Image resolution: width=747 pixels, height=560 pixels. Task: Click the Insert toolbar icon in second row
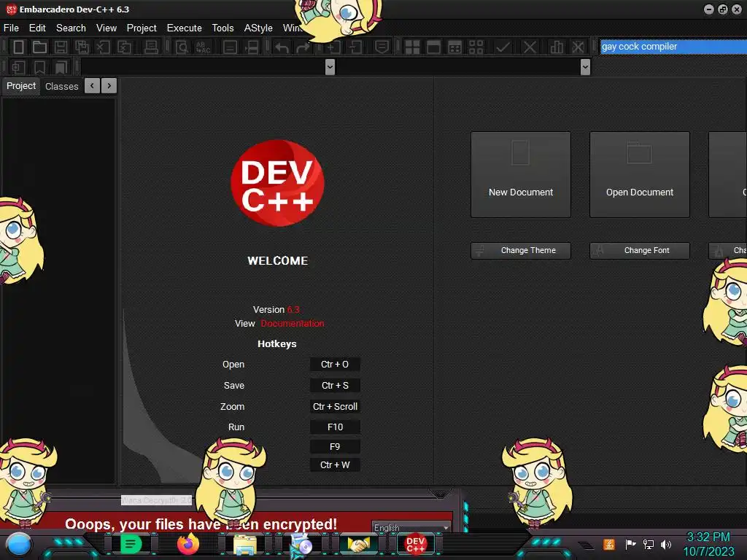18,67
